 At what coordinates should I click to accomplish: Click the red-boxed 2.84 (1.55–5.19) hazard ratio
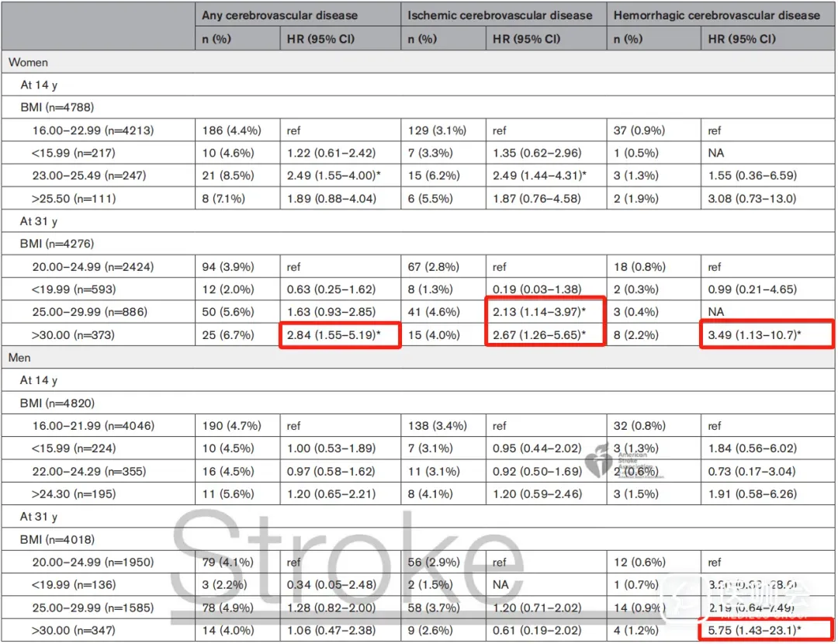click(339, 334)
